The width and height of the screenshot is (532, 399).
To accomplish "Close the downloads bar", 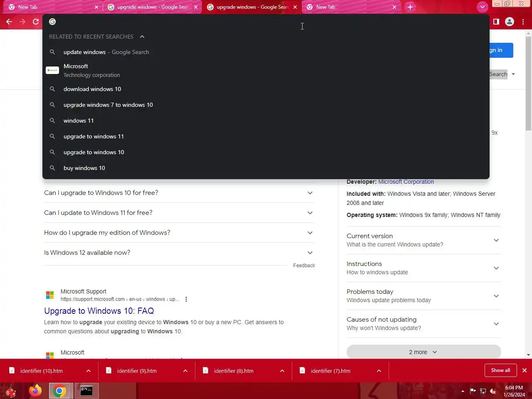I will 525,370.
